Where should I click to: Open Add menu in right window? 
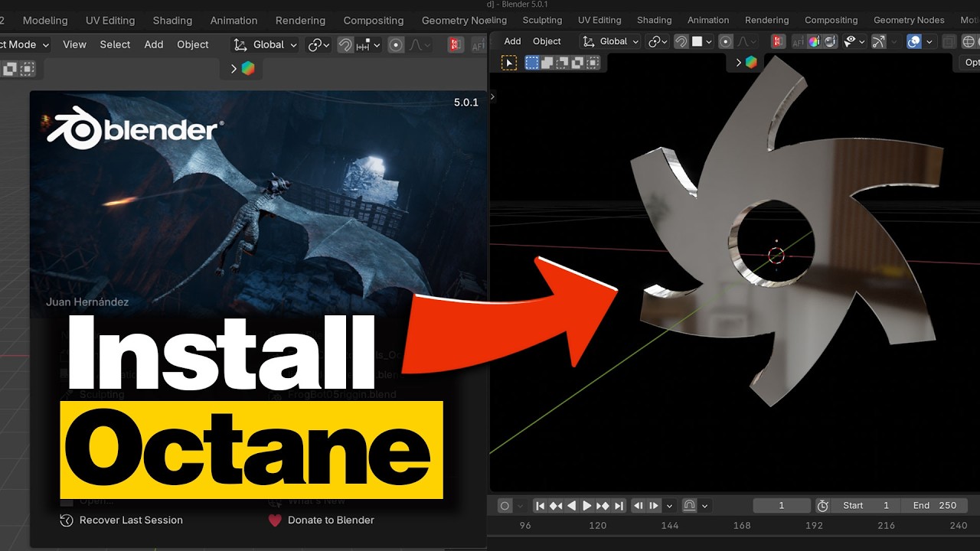512,41
